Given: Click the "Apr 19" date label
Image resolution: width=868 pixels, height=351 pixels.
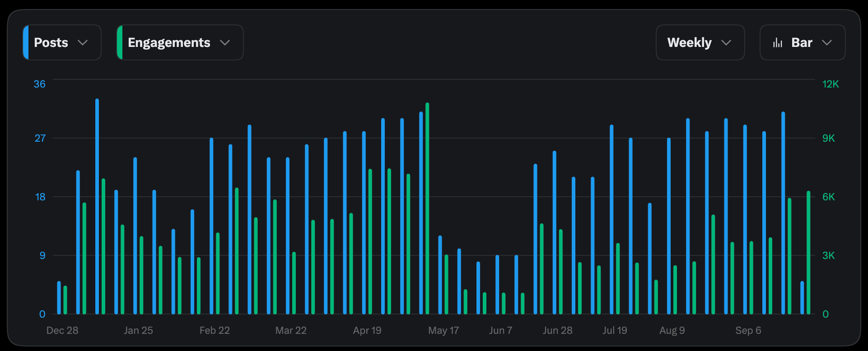Looking at the screenshot, I should (x=367, y=330).
